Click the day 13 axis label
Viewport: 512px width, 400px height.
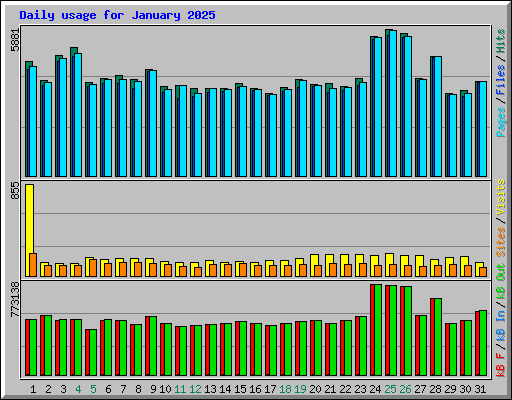point(210,389)
